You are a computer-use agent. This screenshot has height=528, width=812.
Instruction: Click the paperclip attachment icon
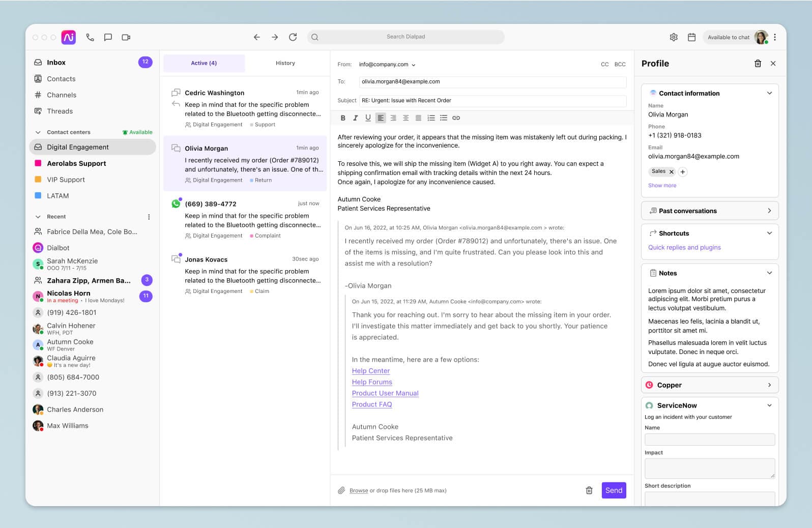[x=341, y=490]
